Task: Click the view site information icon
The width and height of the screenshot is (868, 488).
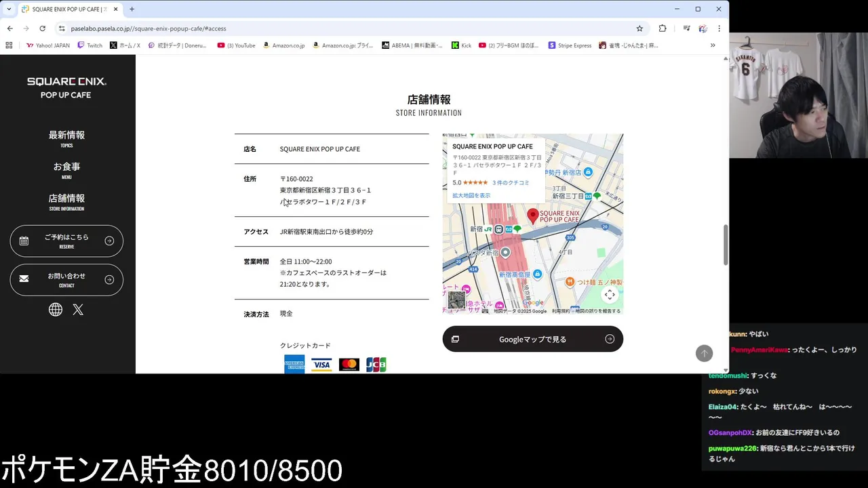Action: coord(61,28)
